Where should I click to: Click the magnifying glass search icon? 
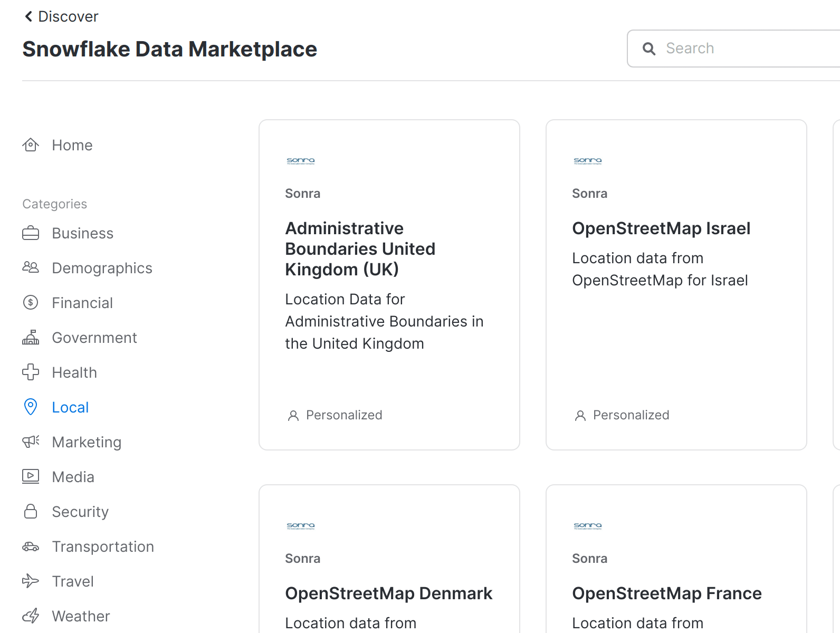[649, 49]
